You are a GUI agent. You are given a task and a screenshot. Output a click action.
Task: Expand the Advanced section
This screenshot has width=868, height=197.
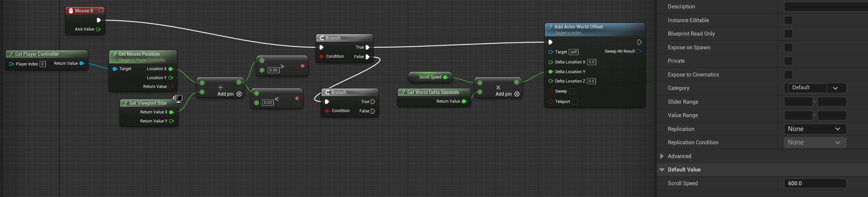662,156
